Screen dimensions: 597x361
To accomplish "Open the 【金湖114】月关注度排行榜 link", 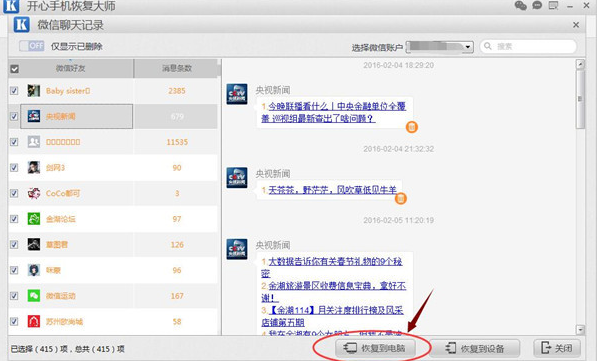I will click(332, 316).
